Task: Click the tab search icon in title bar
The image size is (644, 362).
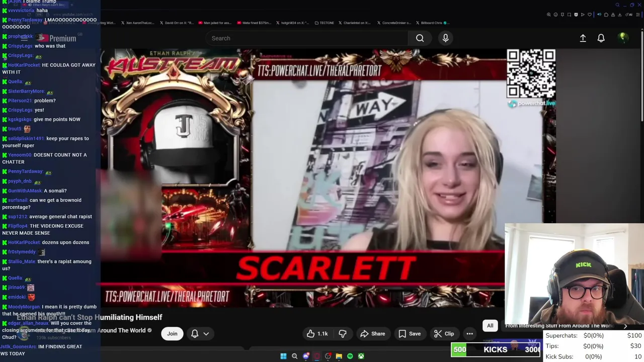Action: (x=618, y=5)
